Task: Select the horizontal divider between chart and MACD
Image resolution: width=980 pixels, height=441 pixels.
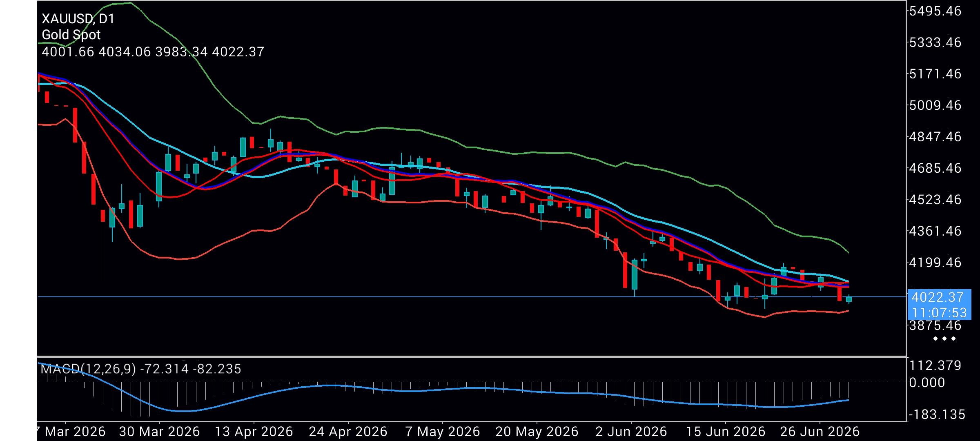Action: click(472, 356)
